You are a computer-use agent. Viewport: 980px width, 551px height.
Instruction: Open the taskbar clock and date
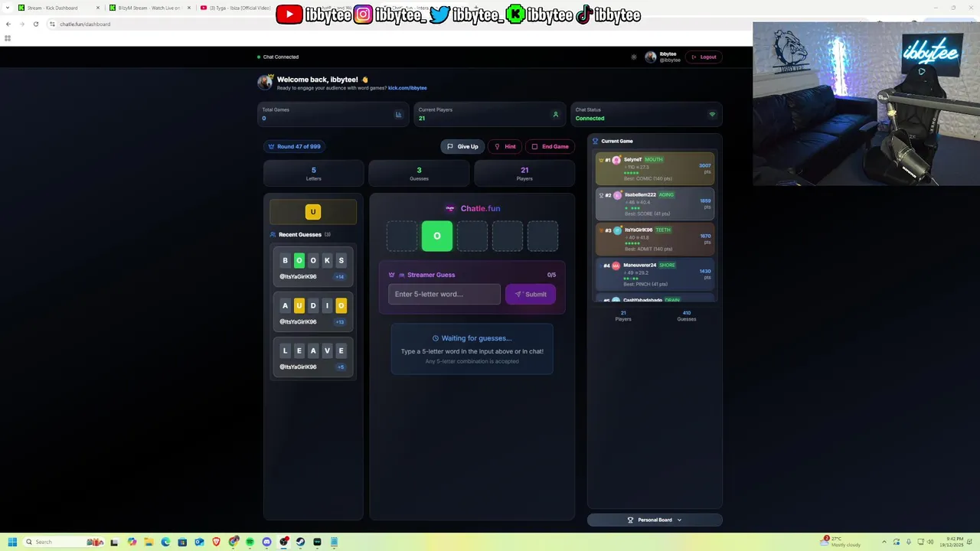tap(953, 542)
